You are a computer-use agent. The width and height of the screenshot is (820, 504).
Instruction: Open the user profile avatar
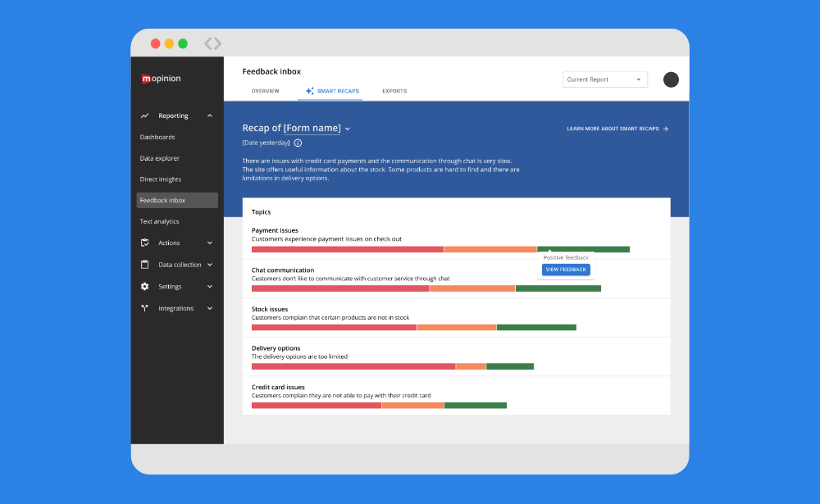(671, 79)
